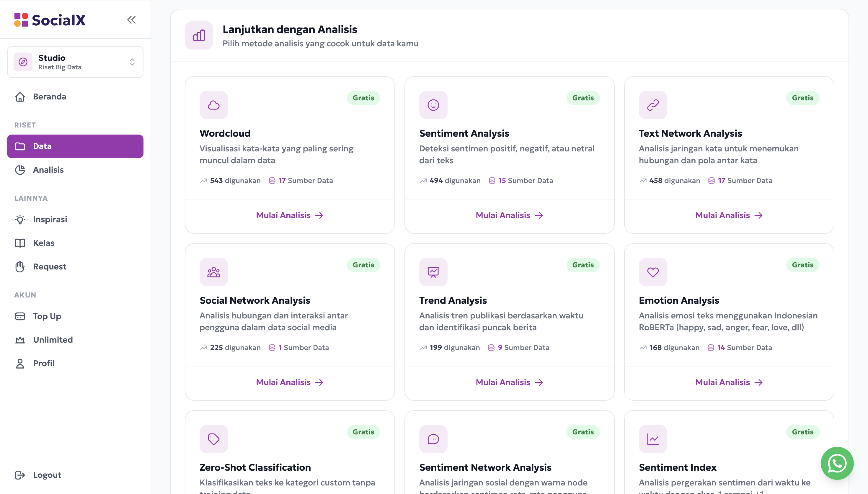
Task: Click the Text Network Analysis card title
Action: [690, 133]
